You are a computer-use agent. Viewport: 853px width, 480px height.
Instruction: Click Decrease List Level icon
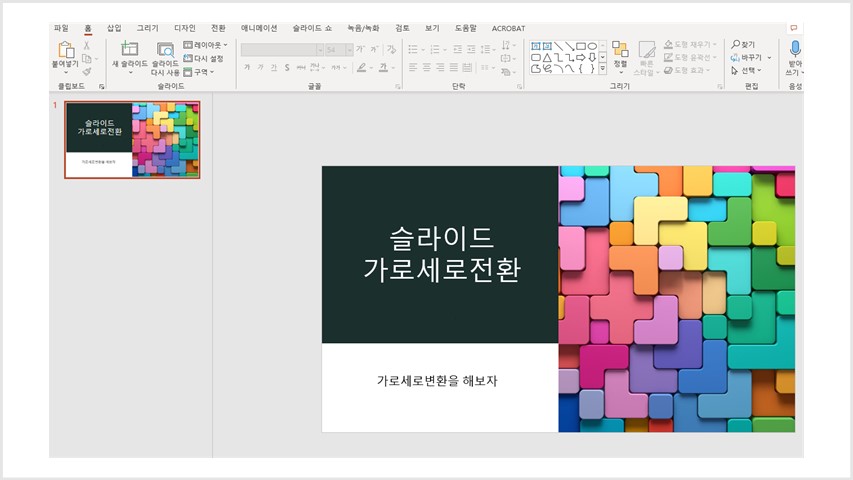pos(458,50)
